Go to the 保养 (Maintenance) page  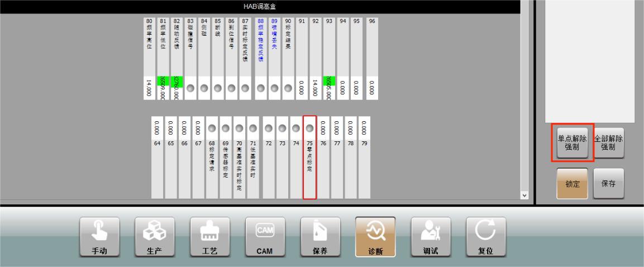point(320,237)
